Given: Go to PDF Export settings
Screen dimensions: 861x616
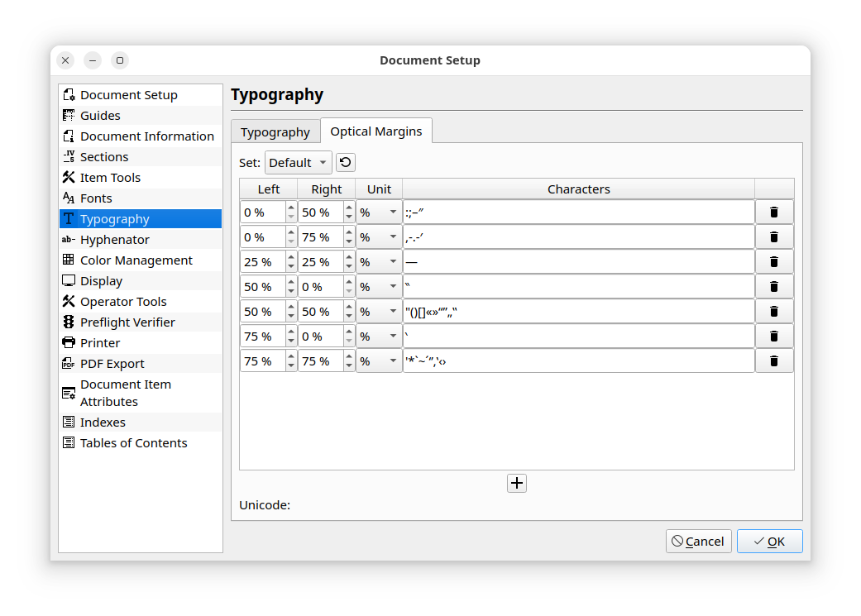Looking at the screenshot, I should (x=112, y=364).
